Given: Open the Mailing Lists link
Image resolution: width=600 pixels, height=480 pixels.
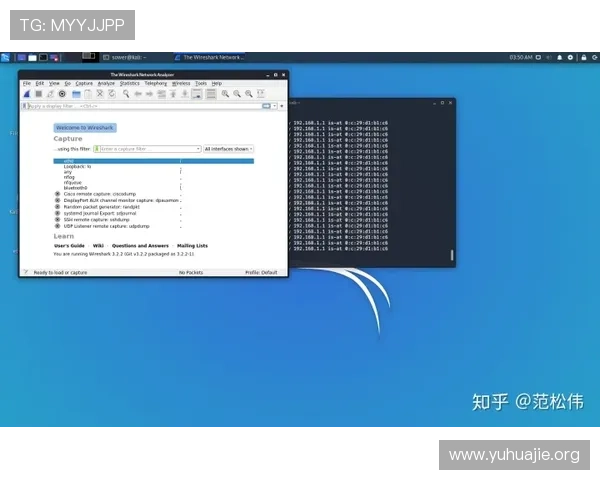Looking at the screenshot, I should [192, 246].
